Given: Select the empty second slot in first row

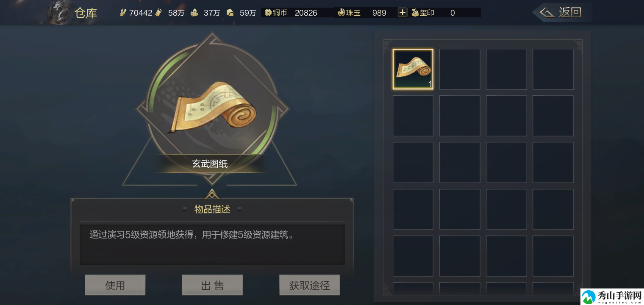Looking at the screenshot, I should (460, 69).
